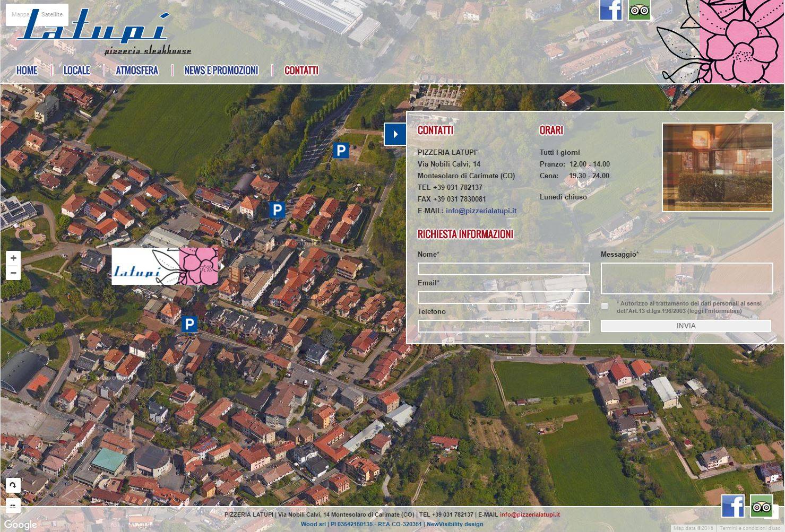Open the restaurant photo thumbnail
This screenshot has height=532, width=785.
click(x=718, y=168)
